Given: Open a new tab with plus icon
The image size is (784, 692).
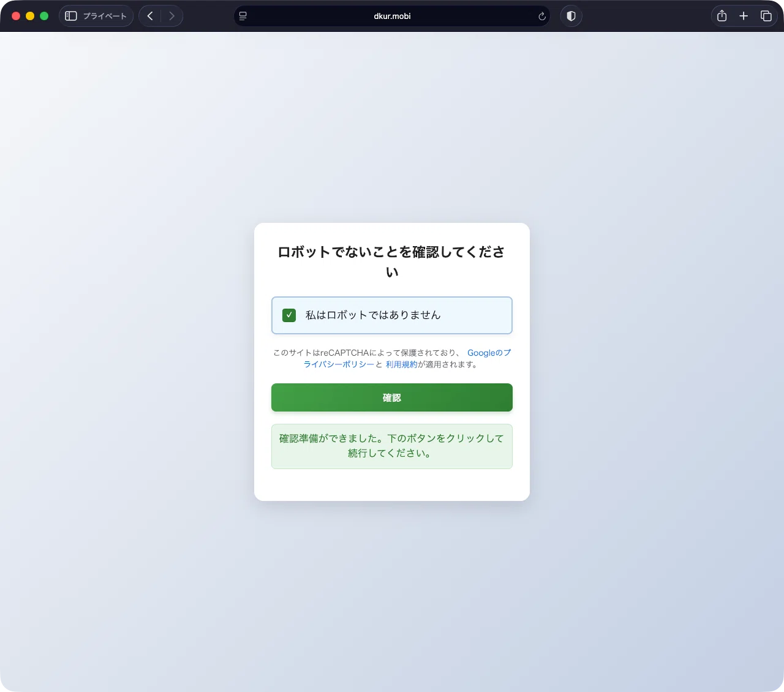Looking at the screenshot, I should click(744, 16).
